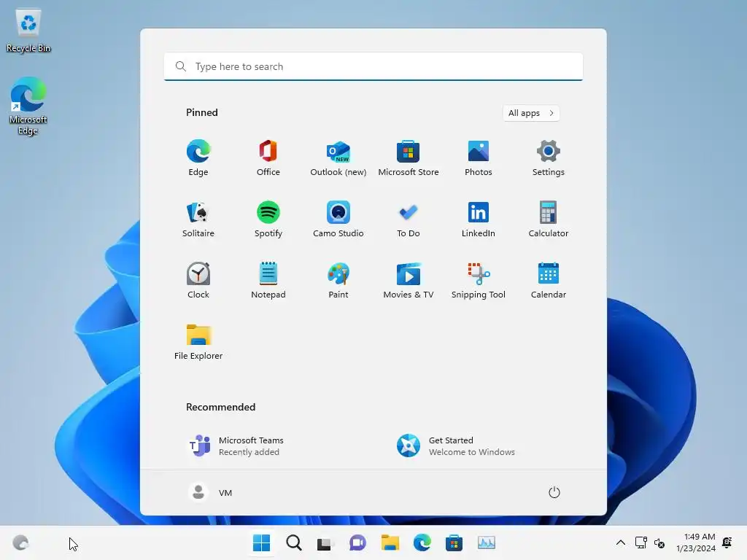Select Microsoft Edge desktop shortcut
This screenshot has width=747, height=560.
click(x=28, y=106)
